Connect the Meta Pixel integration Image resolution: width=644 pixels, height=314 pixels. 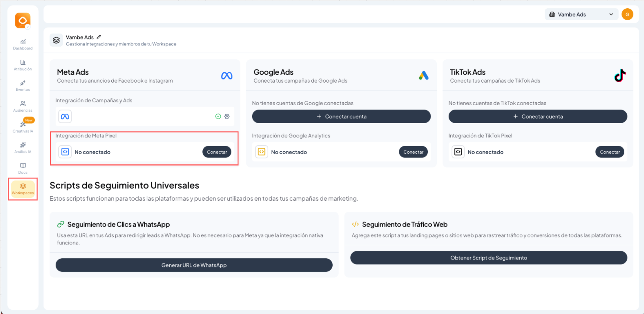pos(217,152)
